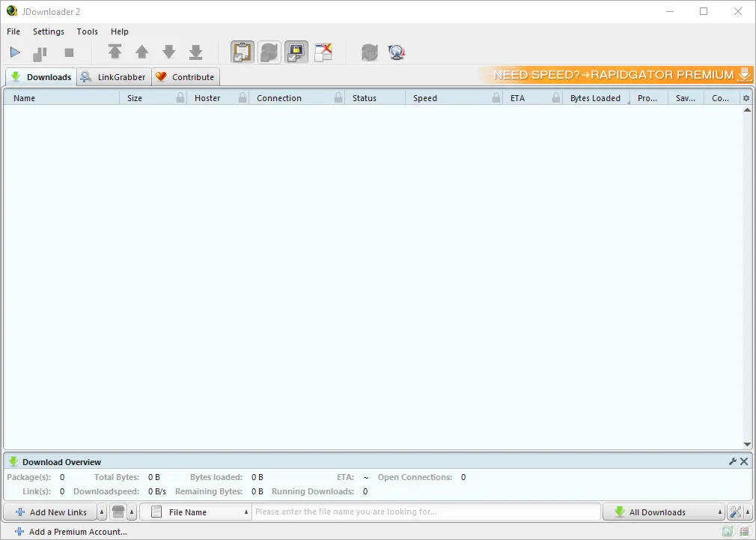Image resolution: width=756 pixels, height=540 pixels.
Task: Stop all downloads with stop icon
Action: point(69,52)
